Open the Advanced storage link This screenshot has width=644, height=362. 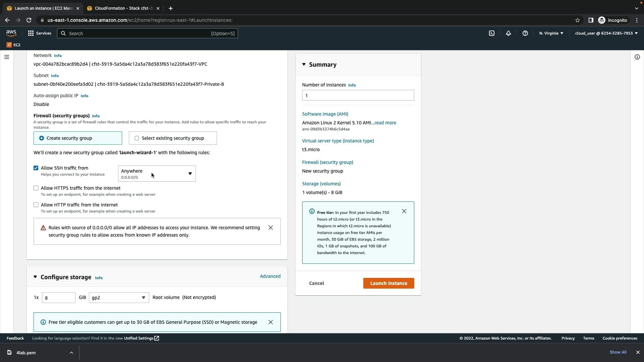click(270, 276)
